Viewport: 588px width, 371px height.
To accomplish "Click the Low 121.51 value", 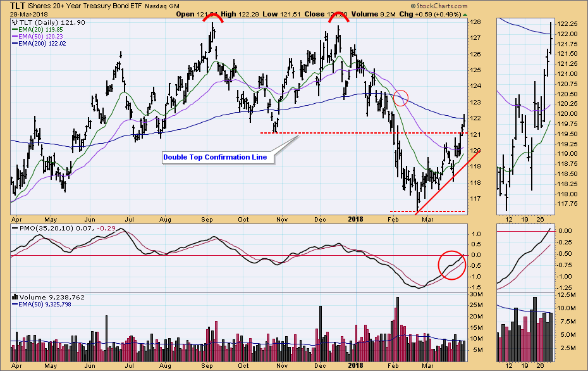I will 281,15.
